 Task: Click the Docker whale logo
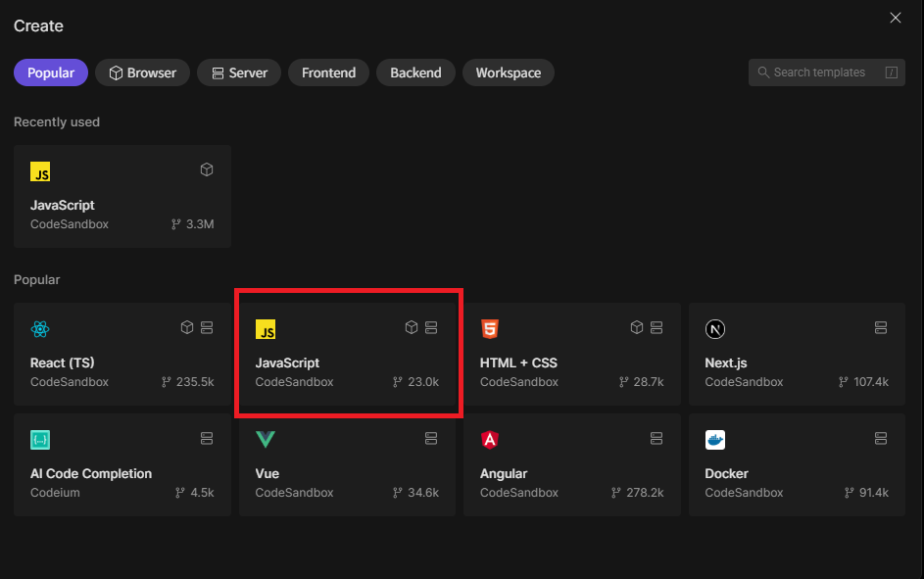(x=715, y=440)
